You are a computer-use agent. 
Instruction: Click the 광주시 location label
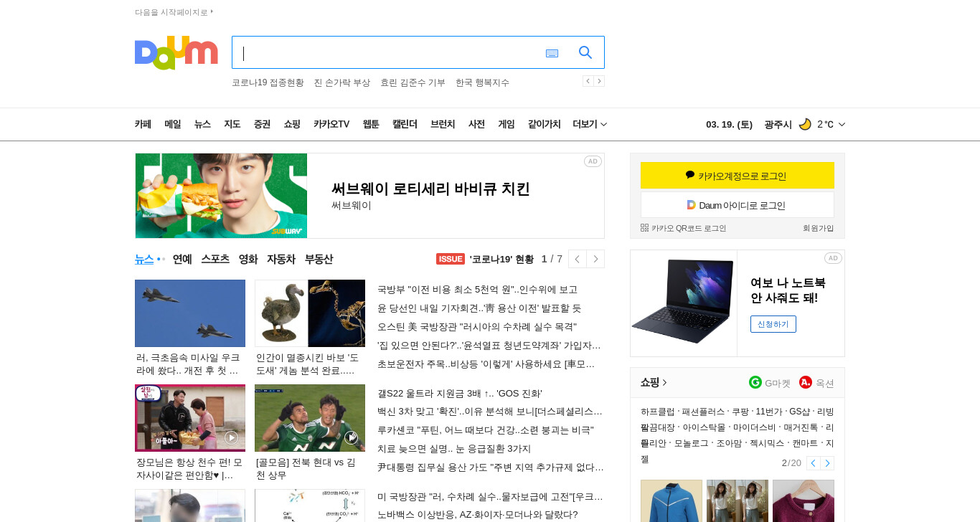pos(778,124)
